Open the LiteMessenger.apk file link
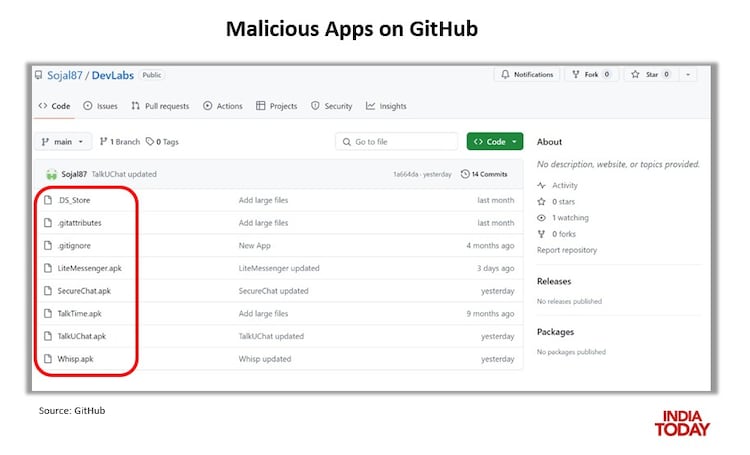The width and height of the screenshot is (750, 455). 89,268
